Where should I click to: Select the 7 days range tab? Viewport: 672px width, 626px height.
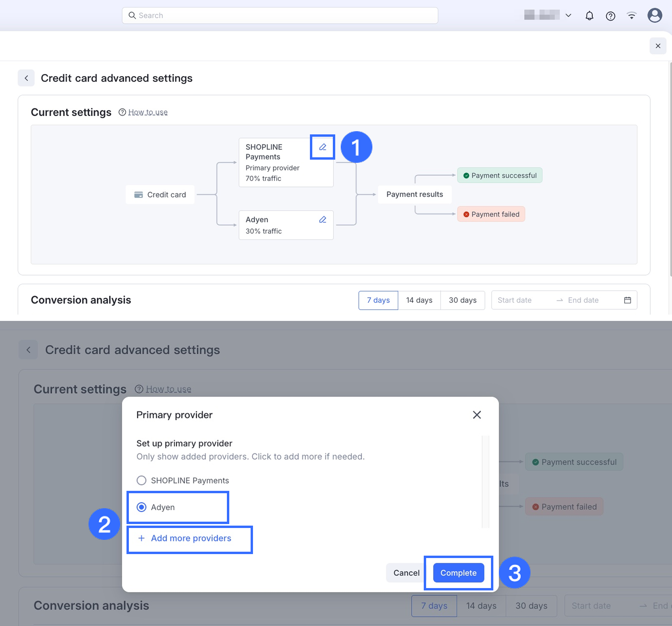click(x=378, y=300)
